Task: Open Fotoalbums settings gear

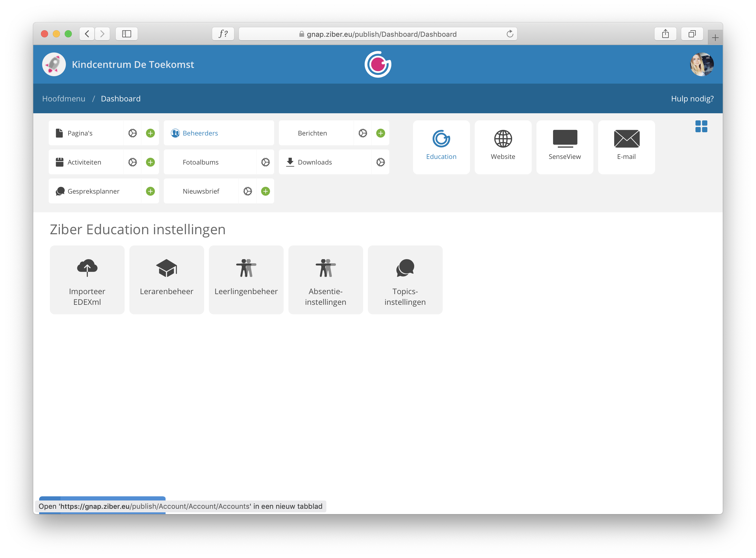Action: coord(265,162)
